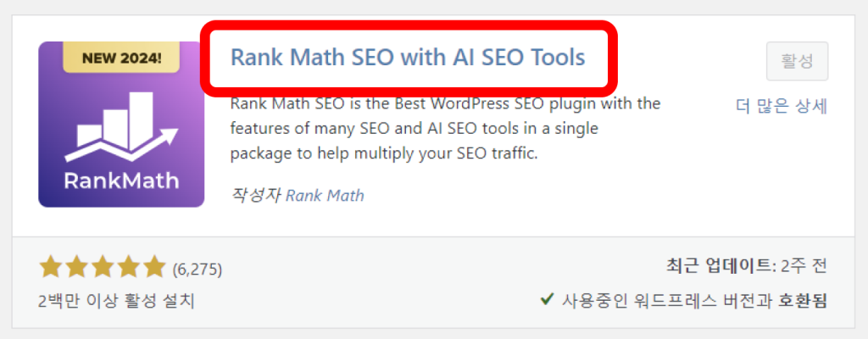Viewport: 868px width, 339px height.
Task: Click the bar chart arrow graphic in the logo
Action: click(x=120, y=126)
